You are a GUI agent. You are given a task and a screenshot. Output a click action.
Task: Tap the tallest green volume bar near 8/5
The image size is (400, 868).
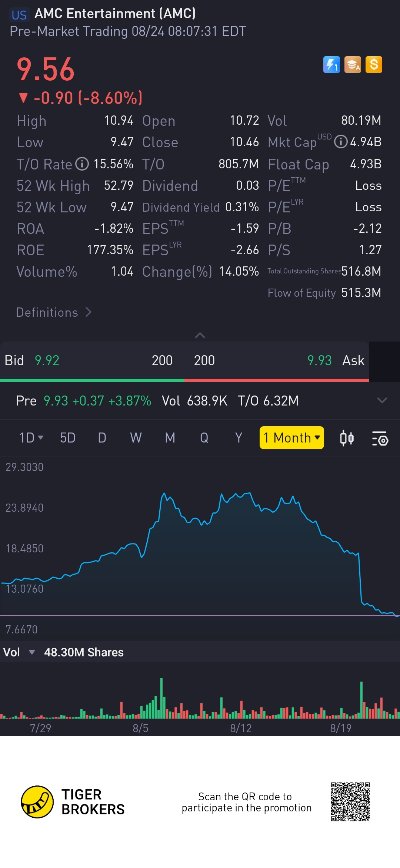[161, 698]
